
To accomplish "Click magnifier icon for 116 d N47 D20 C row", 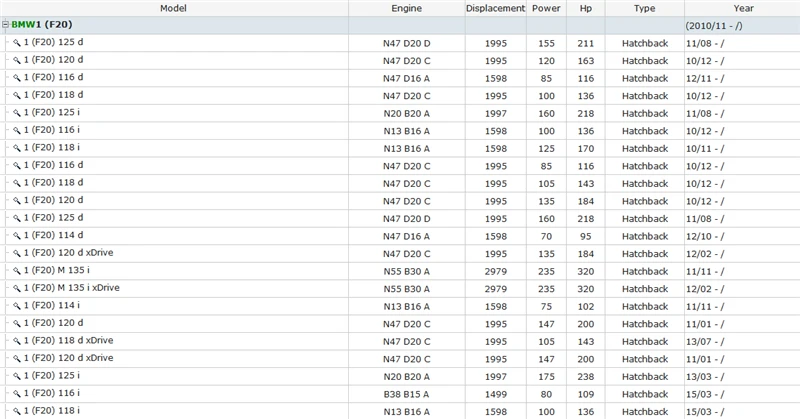I will pyautogui.click(x=17, y=165).
